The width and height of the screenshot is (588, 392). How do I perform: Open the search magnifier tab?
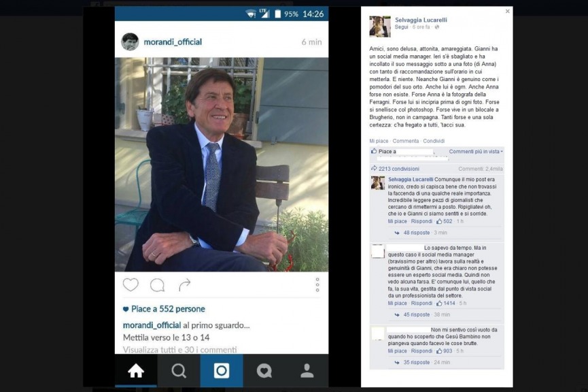click(x=179, y=371)
